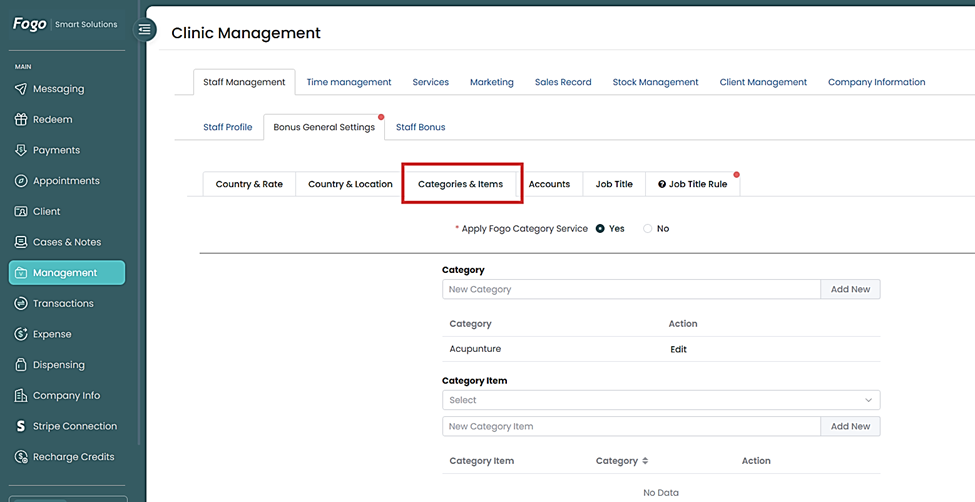Sort by the Category column header arrows
The width and height of the screenshot is (975, 502).
coord(645,461)
